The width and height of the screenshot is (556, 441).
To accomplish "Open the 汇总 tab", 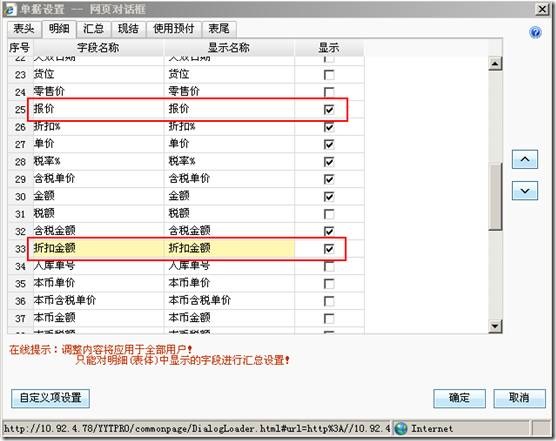I will [93, 29].
